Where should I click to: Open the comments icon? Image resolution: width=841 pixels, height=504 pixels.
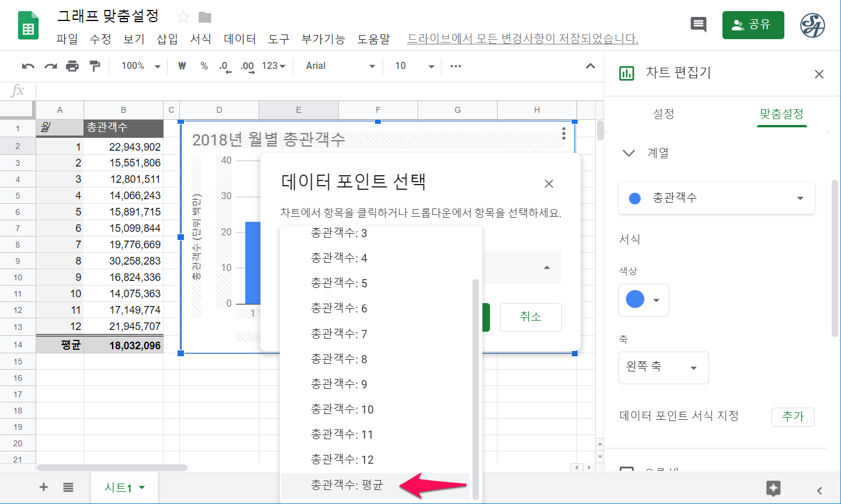pyautogui.click(x=698, y=25)
